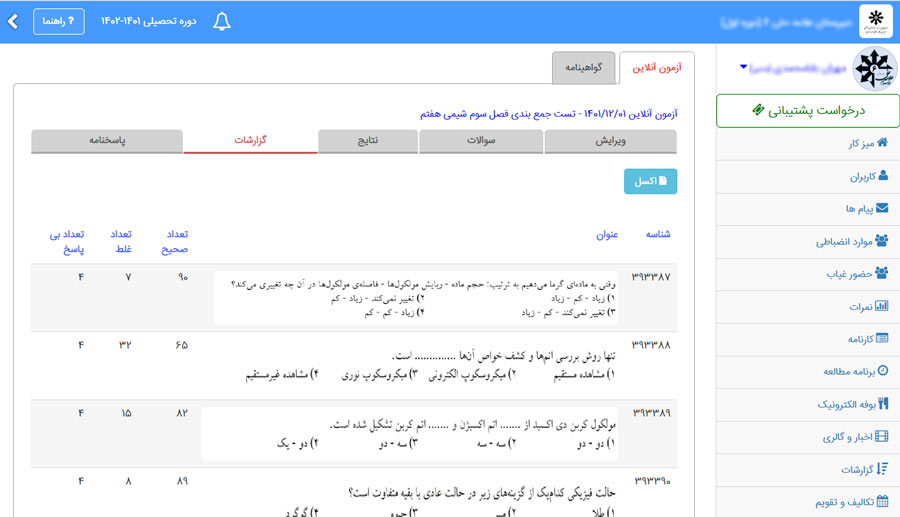Select the پاسخنامه tab
Image resolution: width=900 pixels, height=517 pixels.
(x=107, y=141)
